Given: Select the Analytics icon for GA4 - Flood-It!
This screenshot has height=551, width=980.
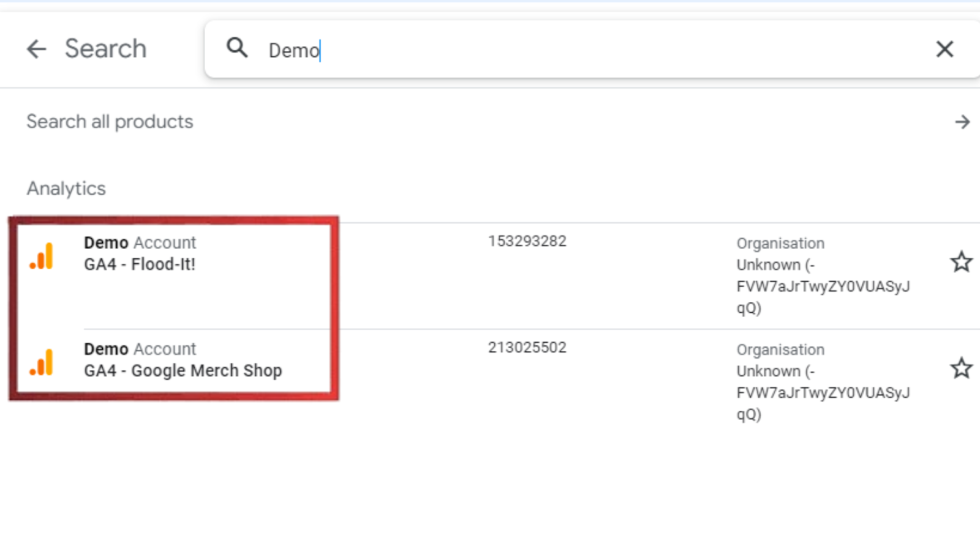Looking at the screenshot, I should click(x=42, y=256).
